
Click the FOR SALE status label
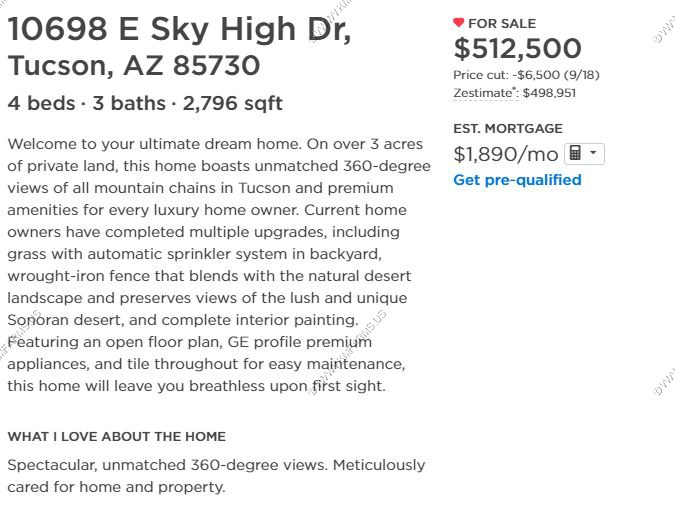[x=502, y=23]
